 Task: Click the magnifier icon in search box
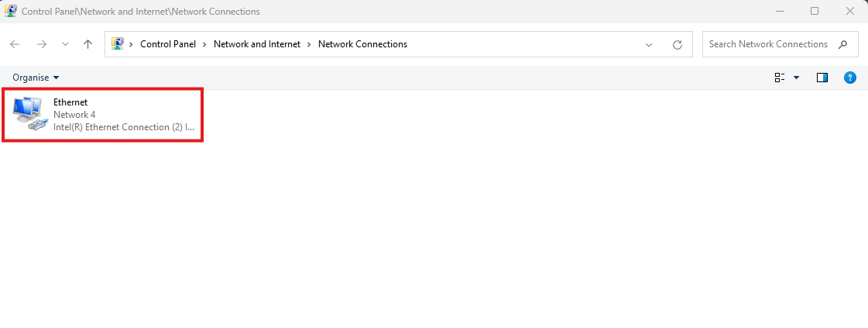843,44
